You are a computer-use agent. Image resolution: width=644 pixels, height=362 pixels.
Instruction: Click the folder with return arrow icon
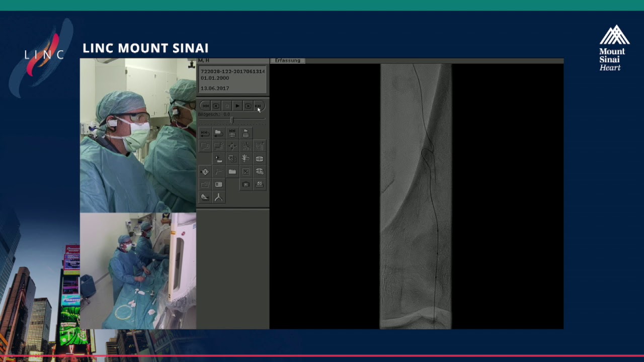(219, 133)
